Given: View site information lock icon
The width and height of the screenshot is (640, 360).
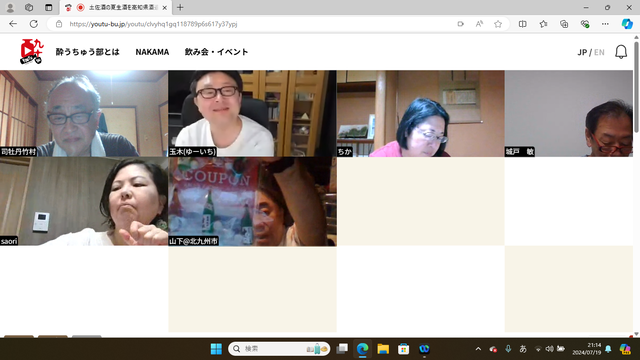Looking at the screenshot, I should pos(59,24).
